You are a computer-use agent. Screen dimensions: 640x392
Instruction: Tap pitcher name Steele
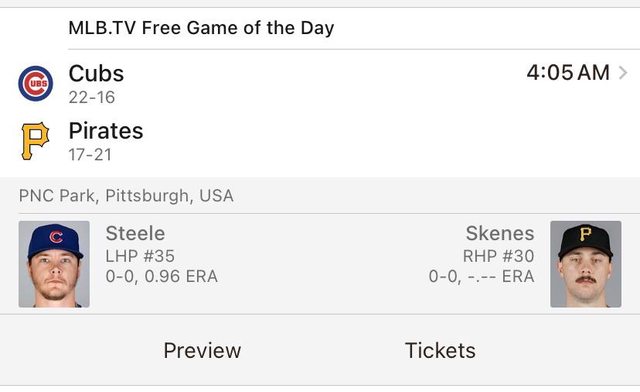pos(135,234)
